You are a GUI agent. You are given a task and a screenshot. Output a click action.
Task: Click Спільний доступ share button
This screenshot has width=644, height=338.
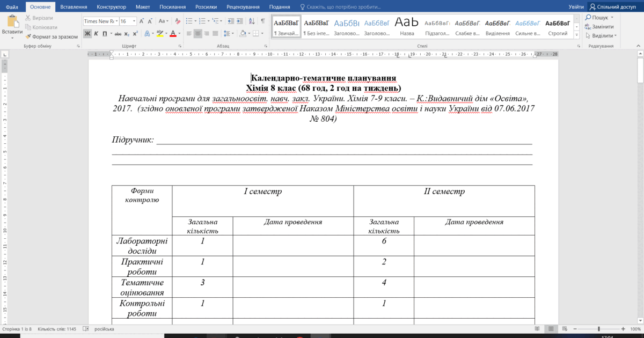[614, 6]
